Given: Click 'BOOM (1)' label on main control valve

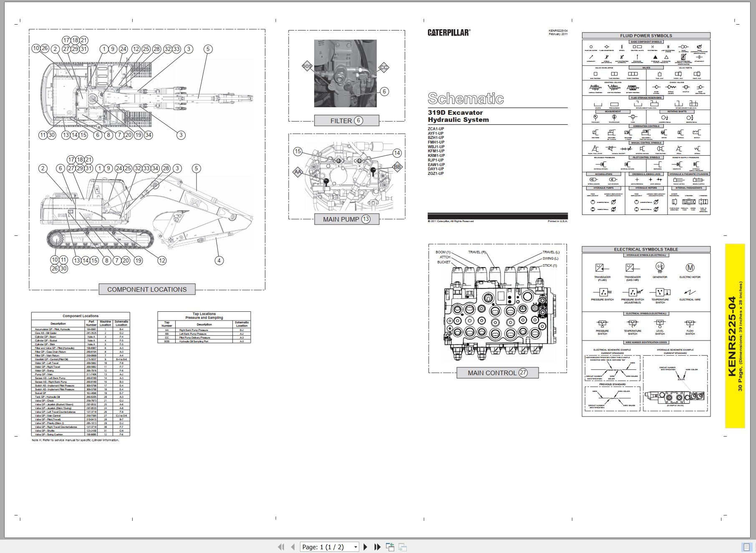Looking at the screenshot, I should click(443, 252).
